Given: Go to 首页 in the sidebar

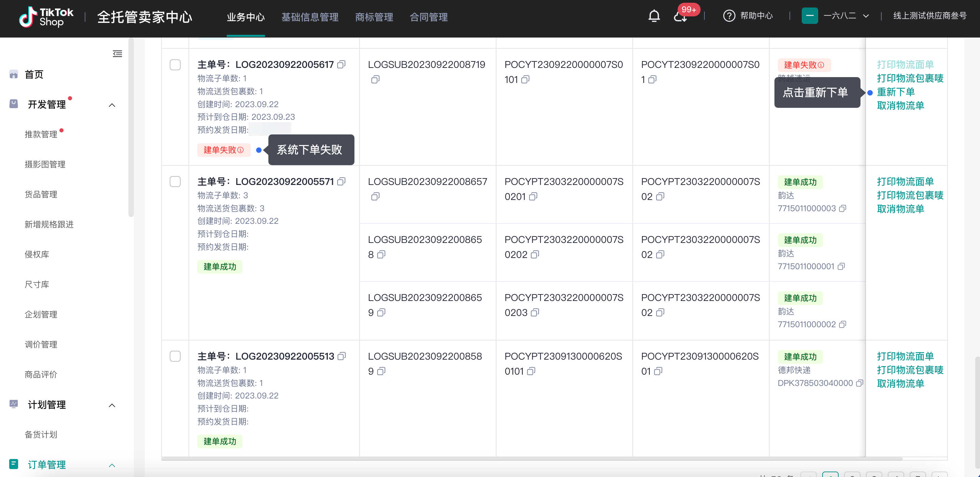Looking at the screenshot, I should coord(34,74).
